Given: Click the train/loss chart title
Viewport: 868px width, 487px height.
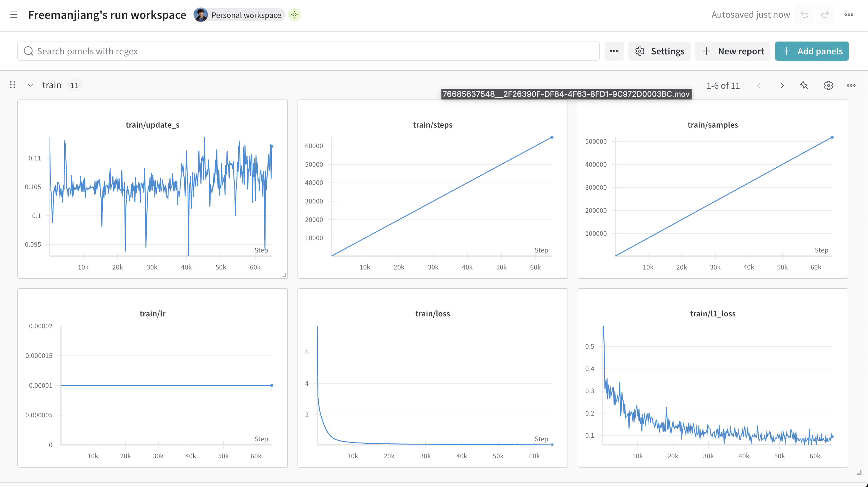Looking at the screenshot, I should point(433,314).
